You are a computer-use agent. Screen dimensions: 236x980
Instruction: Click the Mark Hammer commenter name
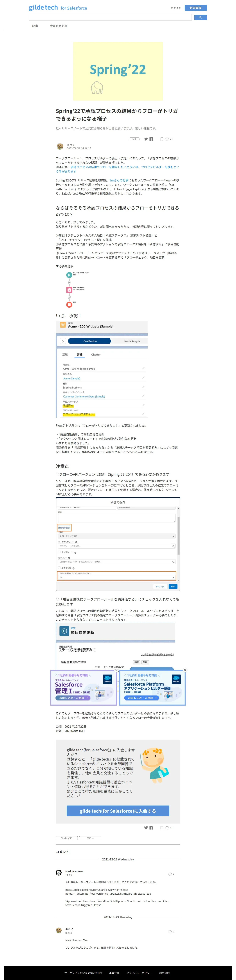tap(74, 871)
